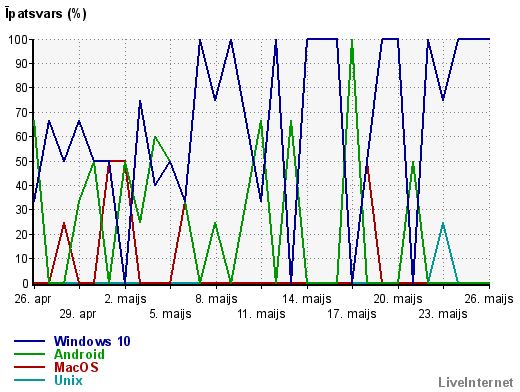The image size is (520, 392).
Task: Click the '2. maijs' axis label
Action: click(x=125, y=299)
